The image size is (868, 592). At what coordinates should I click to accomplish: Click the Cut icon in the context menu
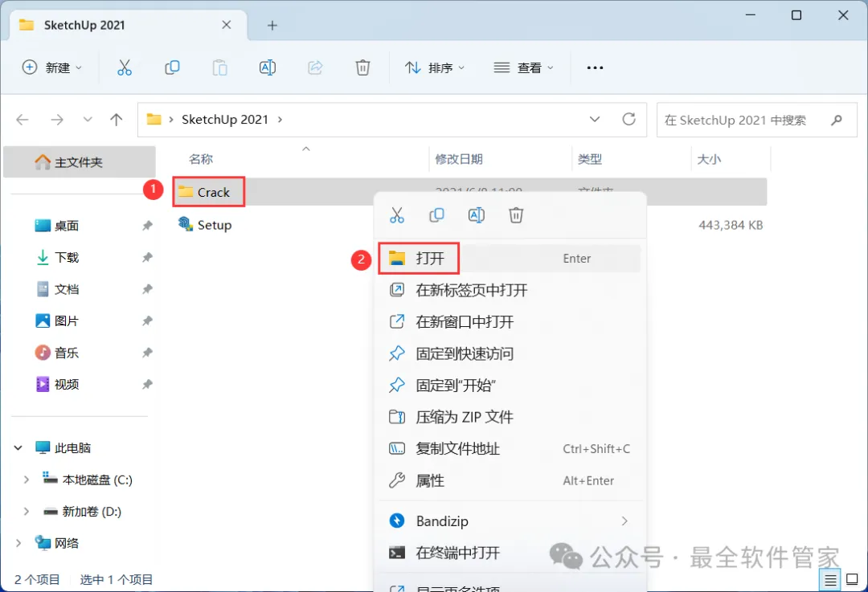pos(397,214)
